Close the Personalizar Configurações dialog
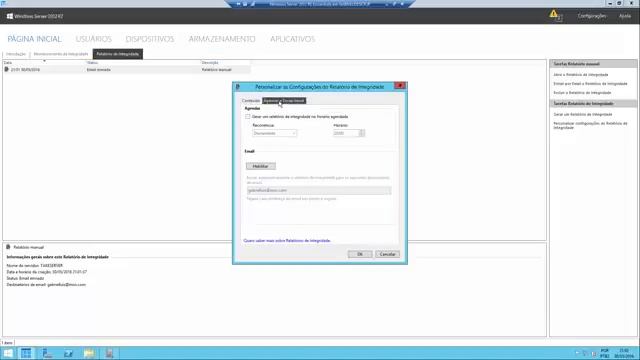Viewport: 640px width, 360px height. (x=400, y=86)
